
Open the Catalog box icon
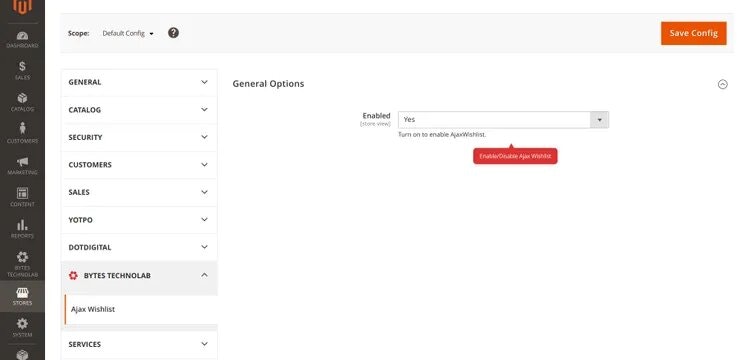pyautogui.click(x=22, y=98)
